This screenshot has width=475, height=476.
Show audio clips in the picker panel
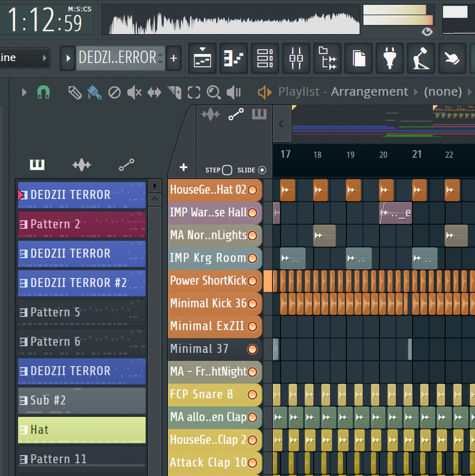coord(82,165)
